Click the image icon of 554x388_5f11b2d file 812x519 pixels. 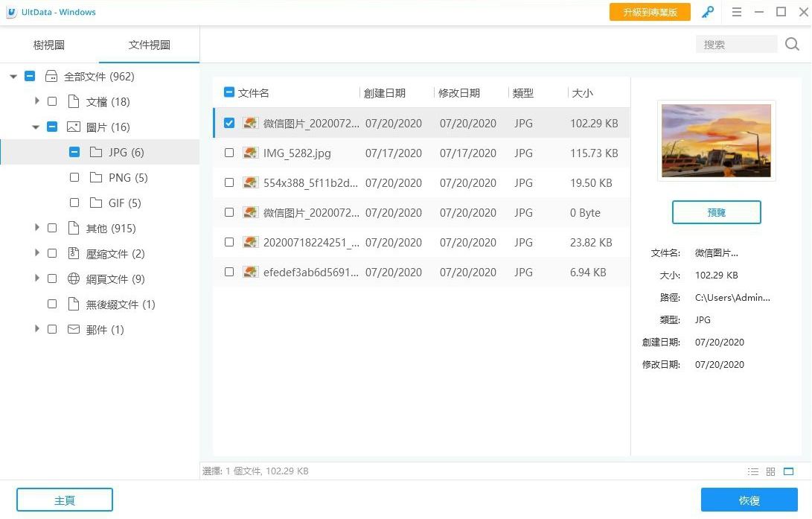tap(251, 182)
